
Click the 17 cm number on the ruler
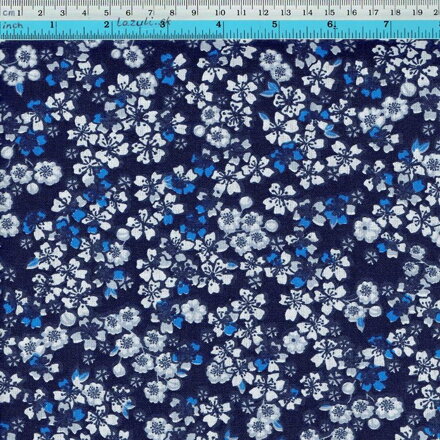(x=373, y=13)
